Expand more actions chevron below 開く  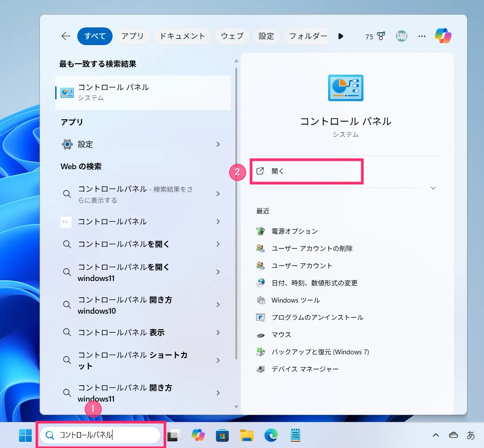click(x=433, y=188)
